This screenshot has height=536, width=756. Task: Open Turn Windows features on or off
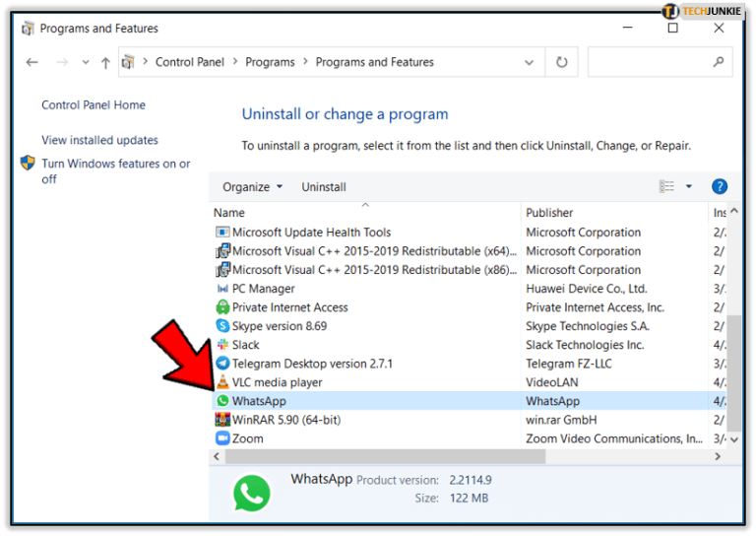pyautogui.click(x=116, y=170)
